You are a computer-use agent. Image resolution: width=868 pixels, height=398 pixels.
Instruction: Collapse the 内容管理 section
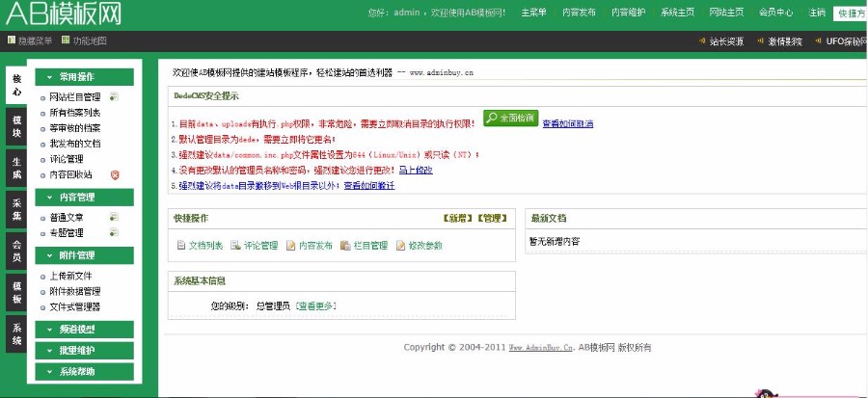point(84,197)
